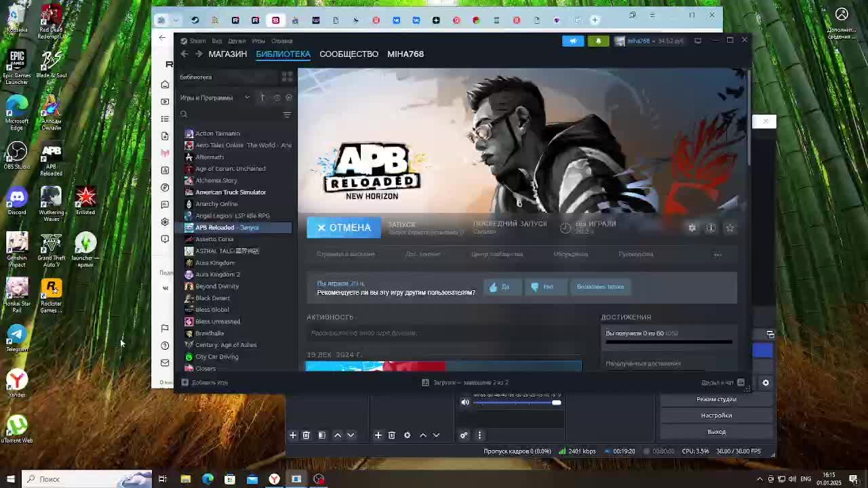Image resolution: width=868 pixels, height=488 pixels.
Task: Open the Обсуждения link
Action: point(570,254)
